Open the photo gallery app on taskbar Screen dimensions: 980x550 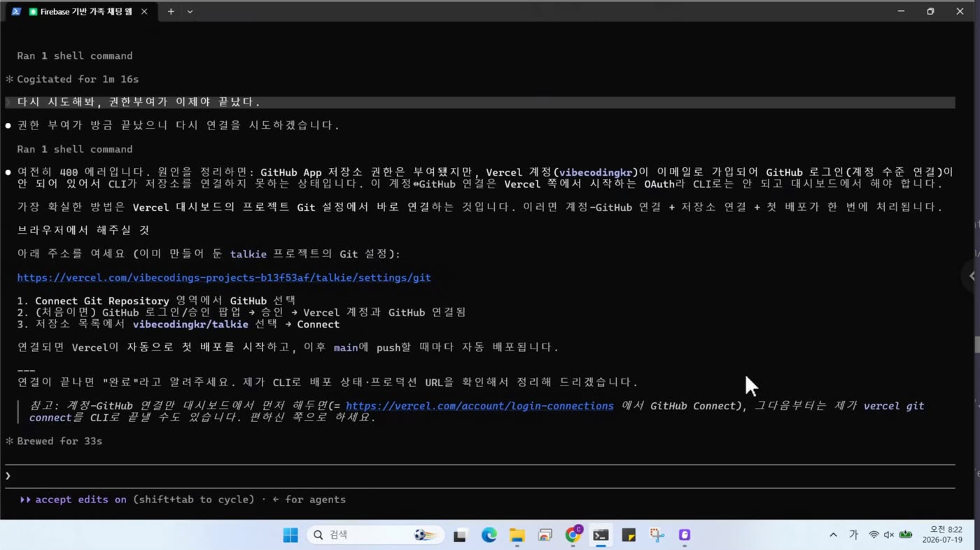click(545, 535)
